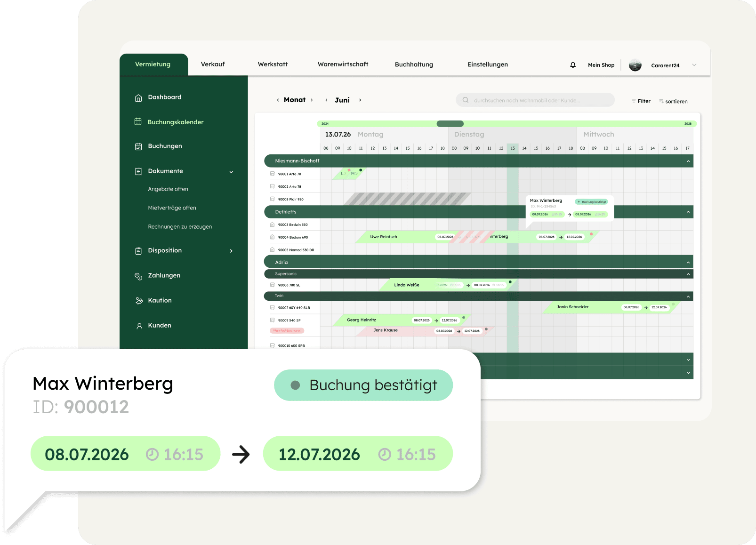Expand the Disposition menu arrow

coord(231,251)
